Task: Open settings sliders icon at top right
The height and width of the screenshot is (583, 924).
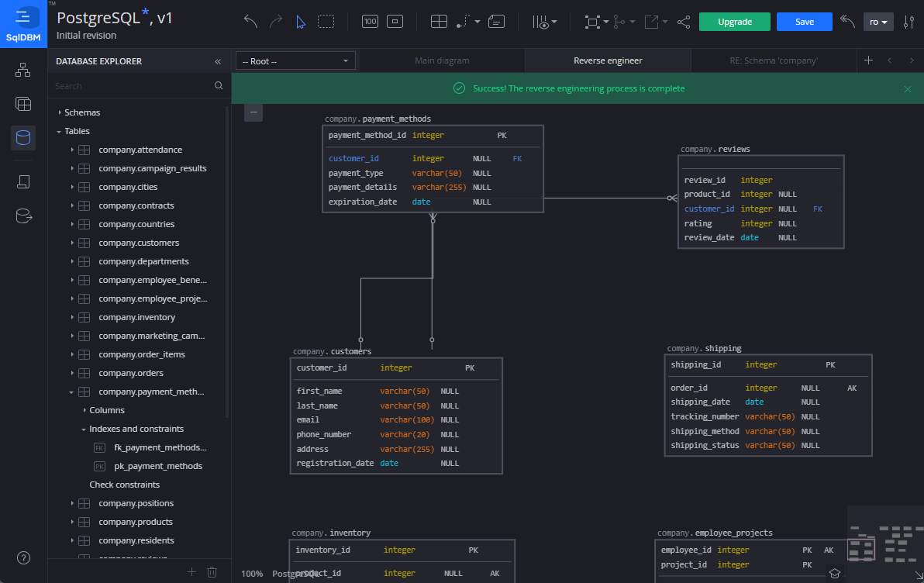Action: tap(909, 22)
